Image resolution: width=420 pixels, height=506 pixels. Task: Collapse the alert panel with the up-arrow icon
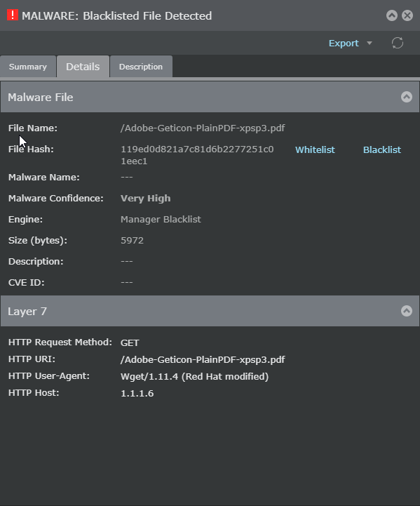coord(392,15)
